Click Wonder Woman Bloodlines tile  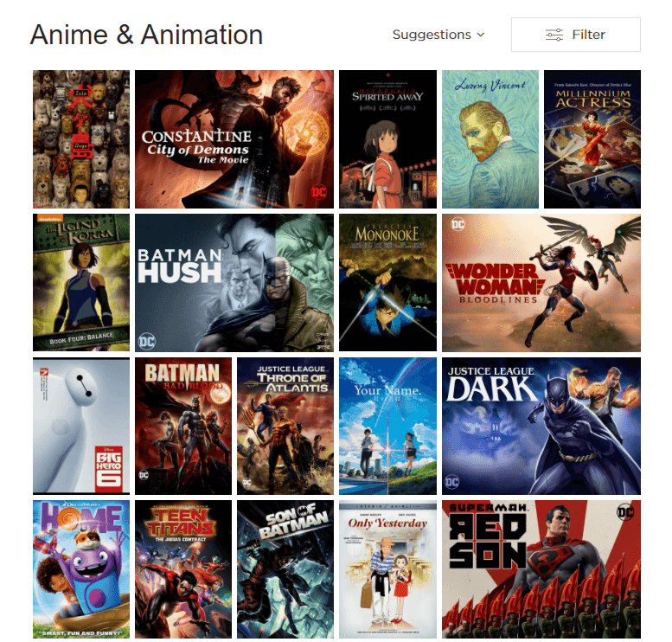pyautogui.click(x=541, y=283)
